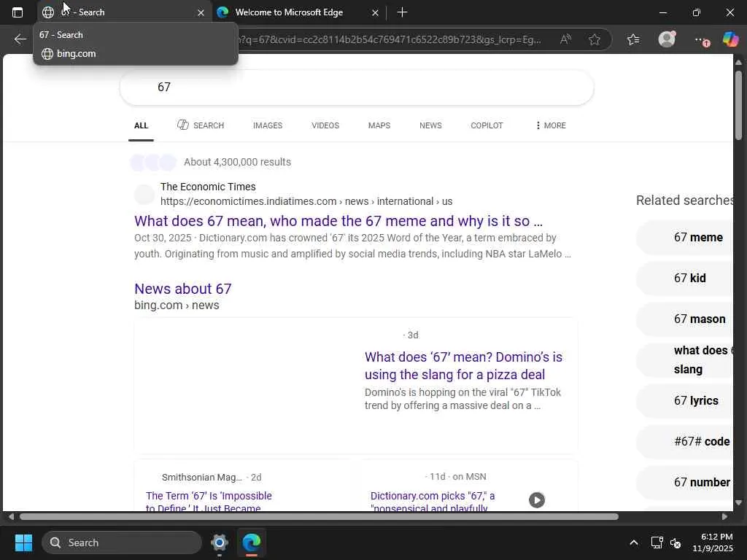Viewport: 747px width, 560px height.
Task: Open the user profile avatar
Action: pyautogui.click(x=667, y=39)
